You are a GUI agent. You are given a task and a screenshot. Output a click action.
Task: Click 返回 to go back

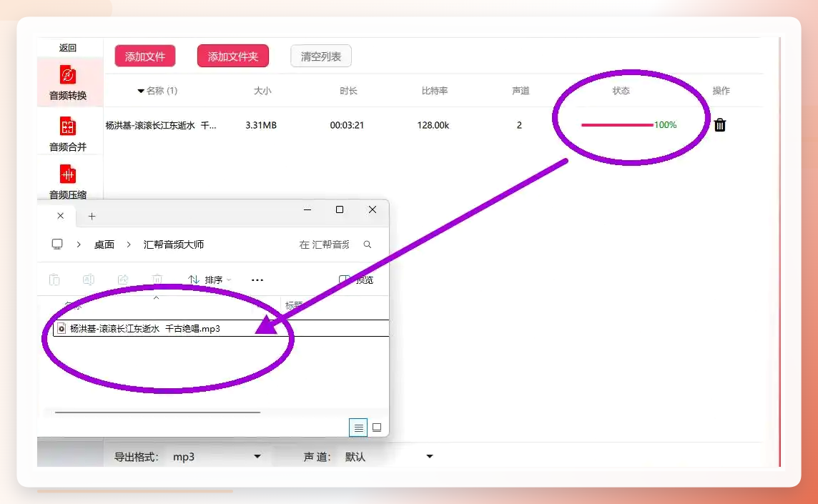pos(68,47)
